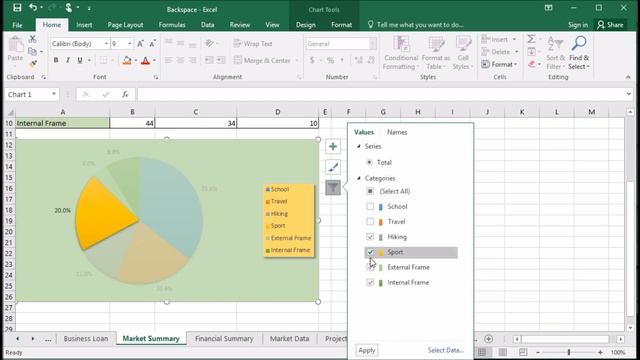Click the Apply button
This screenshot has width=640, height=360.
(367, 350)
